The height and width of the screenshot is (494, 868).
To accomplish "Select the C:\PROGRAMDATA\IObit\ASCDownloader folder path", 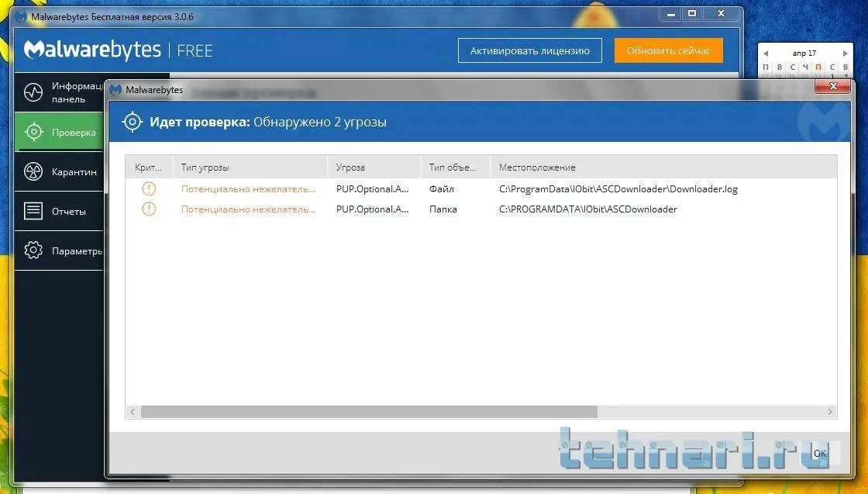I will pos(588,209).
